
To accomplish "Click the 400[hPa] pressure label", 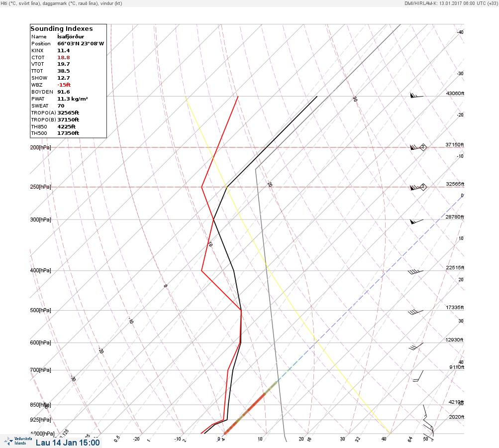I will (40, 270).
